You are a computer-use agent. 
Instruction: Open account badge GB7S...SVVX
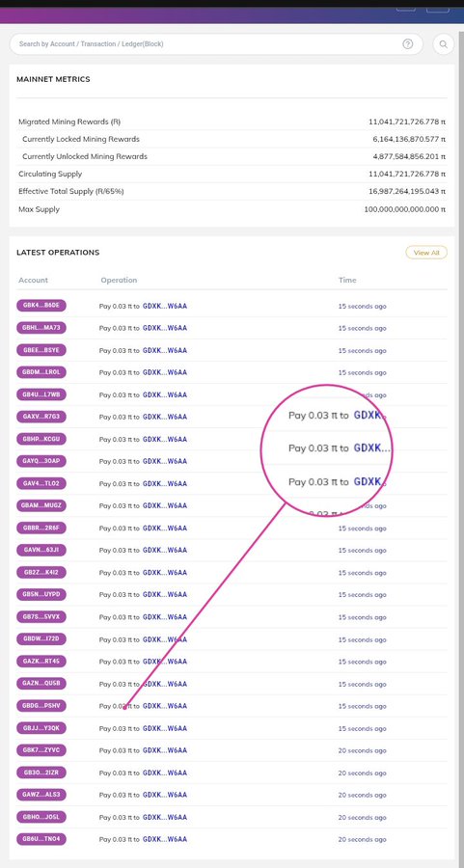click(41, 616)
